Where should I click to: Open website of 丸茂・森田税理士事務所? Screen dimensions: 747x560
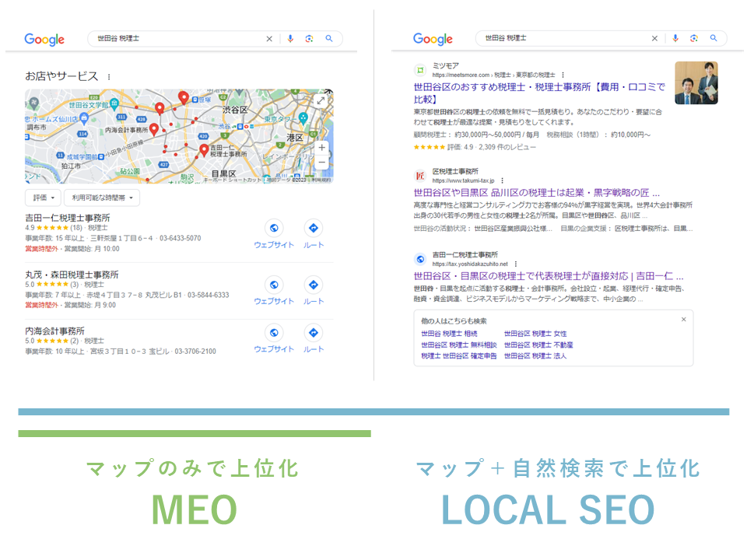274,292
